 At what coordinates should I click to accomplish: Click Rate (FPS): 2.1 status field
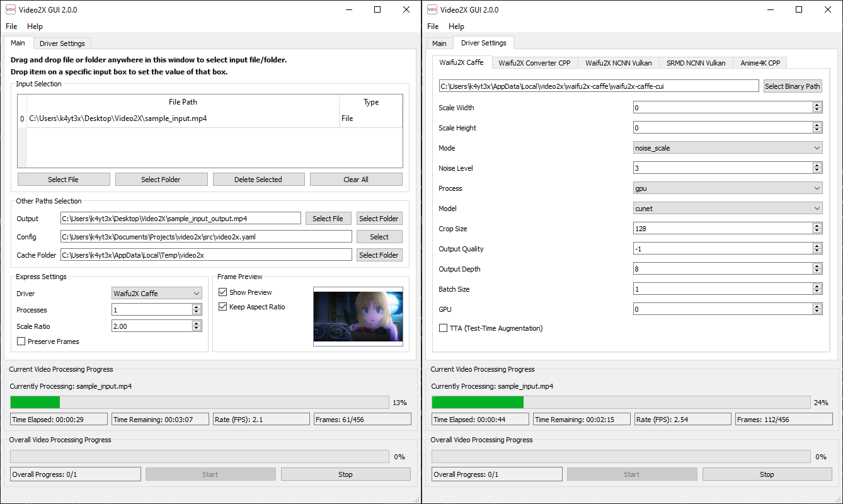click(261, 420)
